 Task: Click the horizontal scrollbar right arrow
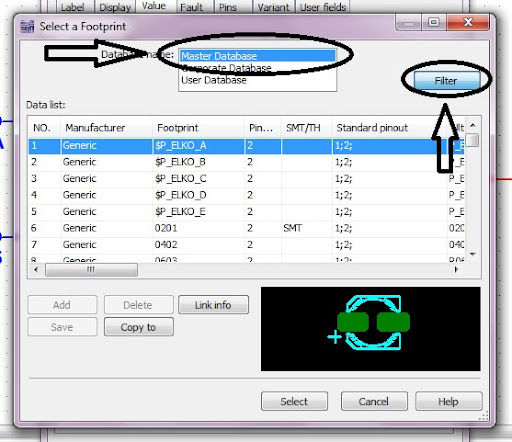456,270
